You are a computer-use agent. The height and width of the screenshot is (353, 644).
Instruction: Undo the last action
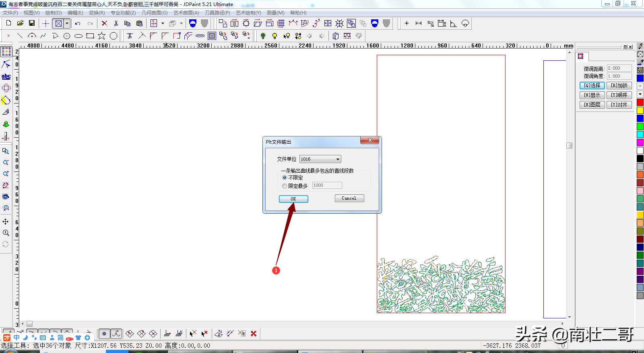78,23
